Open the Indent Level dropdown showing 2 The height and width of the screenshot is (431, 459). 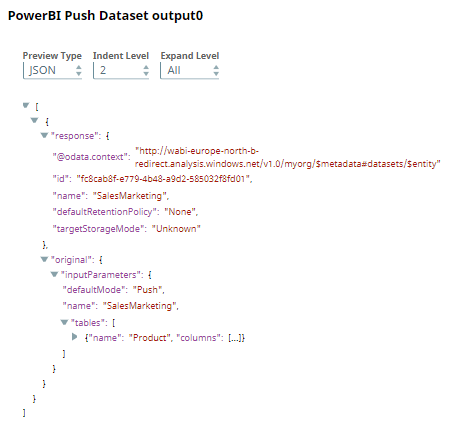click(x=121, y=70)
